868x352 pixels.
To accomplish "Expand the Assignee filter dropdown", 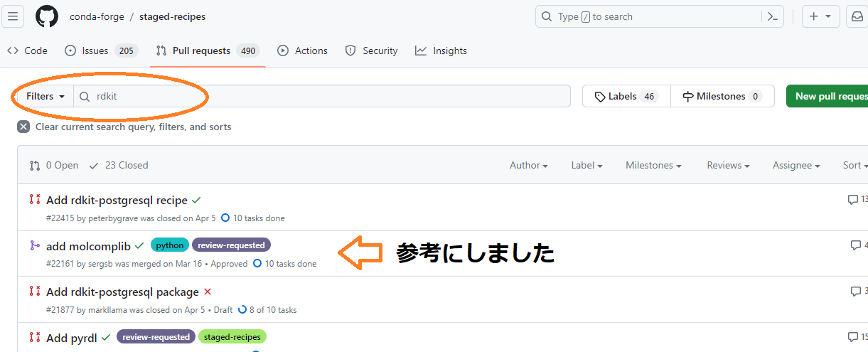I will tap(796, 165).
